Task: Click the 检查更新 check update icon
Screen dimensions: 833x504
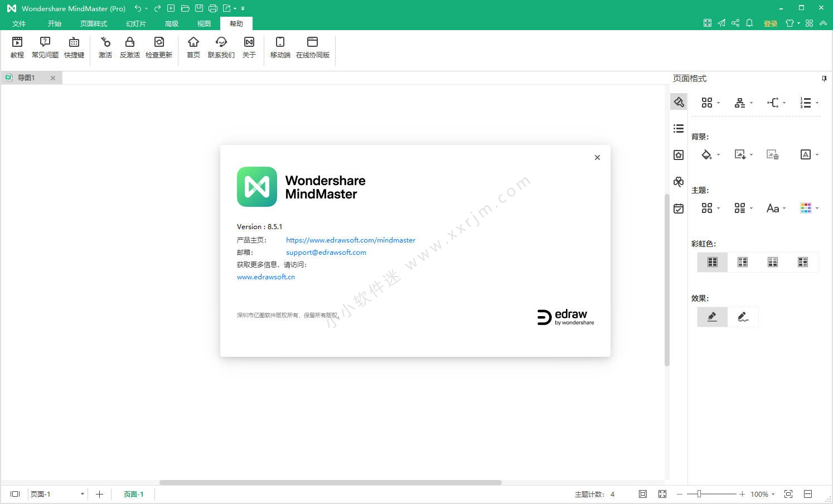Action: (159, 47)
